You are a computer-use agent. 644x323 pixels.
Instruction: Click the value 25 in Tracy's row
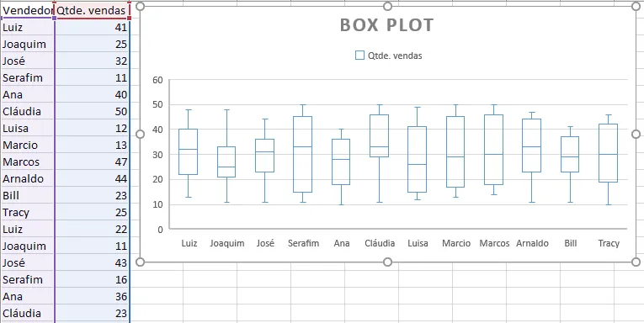click(92, 212)
